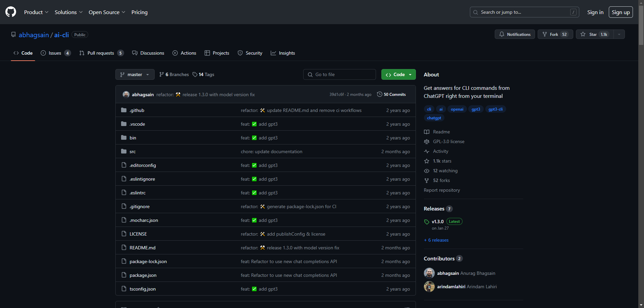Click the Notifications button
The image size is (644, 308).
pyautogui.click(x=515, y=34)
